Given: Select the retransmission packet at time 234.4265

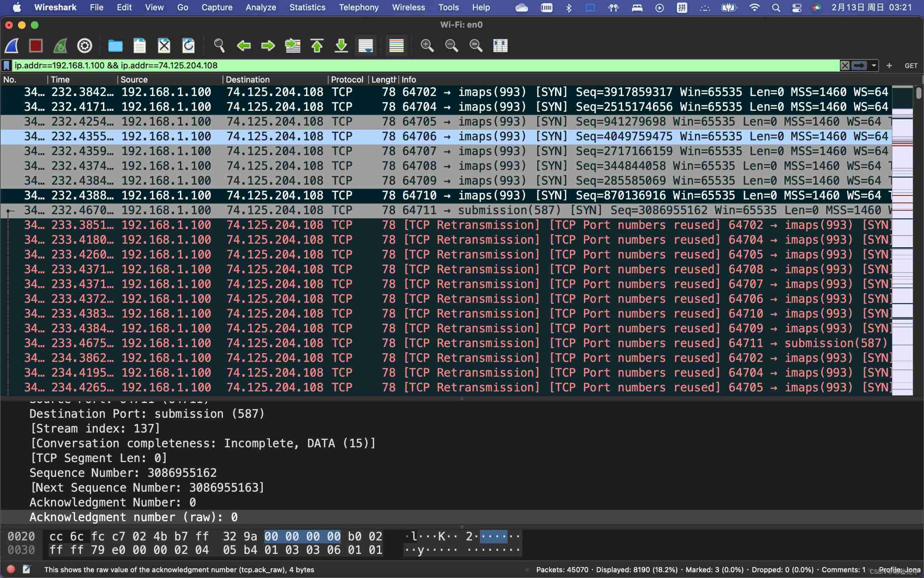Looking at the screenshot, I should click(446, 388).
